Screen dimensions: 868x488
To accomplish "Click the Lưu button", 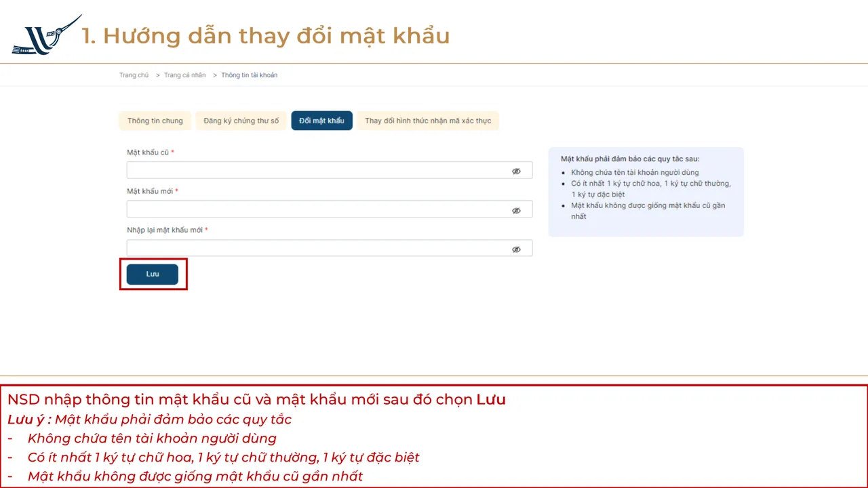I will (153, 274).
